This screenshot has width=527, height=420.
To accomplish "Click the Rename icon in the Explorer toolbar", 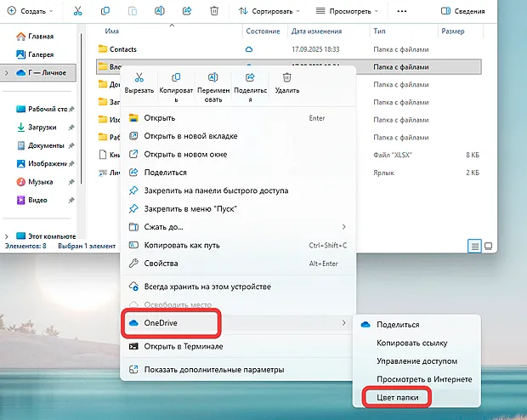I will pos(160,11).
